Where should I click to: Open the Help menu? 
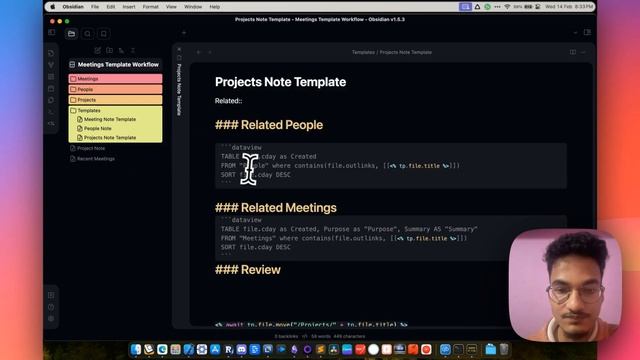[x=215, y=7]
